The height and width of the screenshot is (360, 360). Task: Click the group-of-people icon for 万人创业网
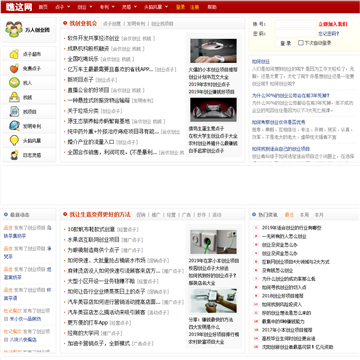point(14,29)
